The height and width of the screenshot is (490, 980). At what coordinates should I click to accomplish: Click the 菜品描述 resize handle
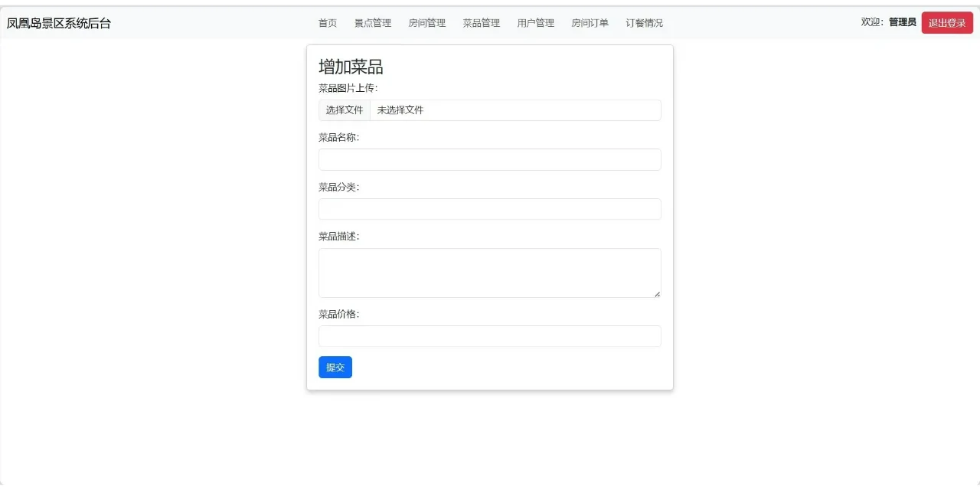[x=657, y=294]
